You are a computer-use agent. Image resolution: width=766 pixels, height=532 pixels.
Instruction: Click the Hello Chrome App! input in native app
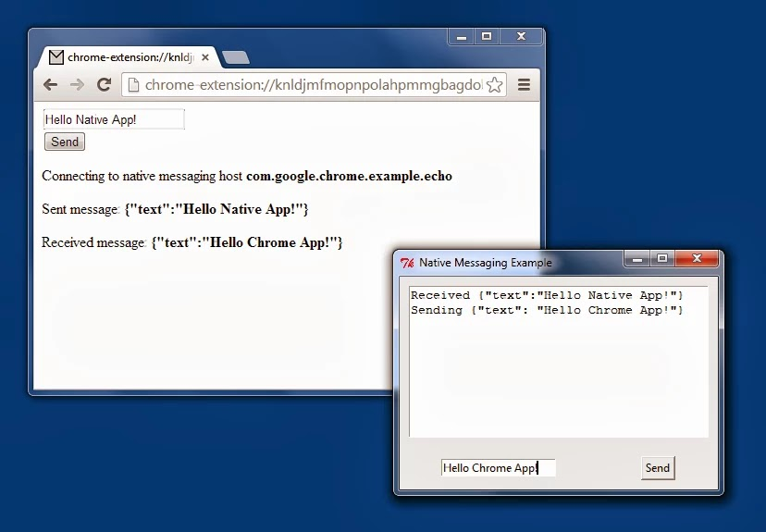click(x=498, y=467)
